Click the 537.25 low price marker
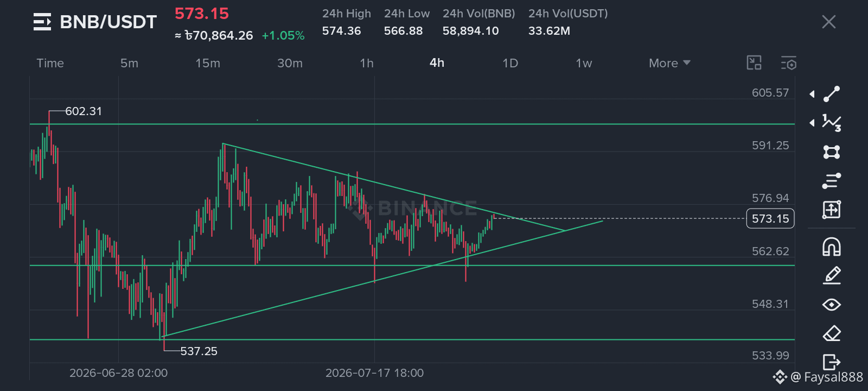 tap(199, 351)
